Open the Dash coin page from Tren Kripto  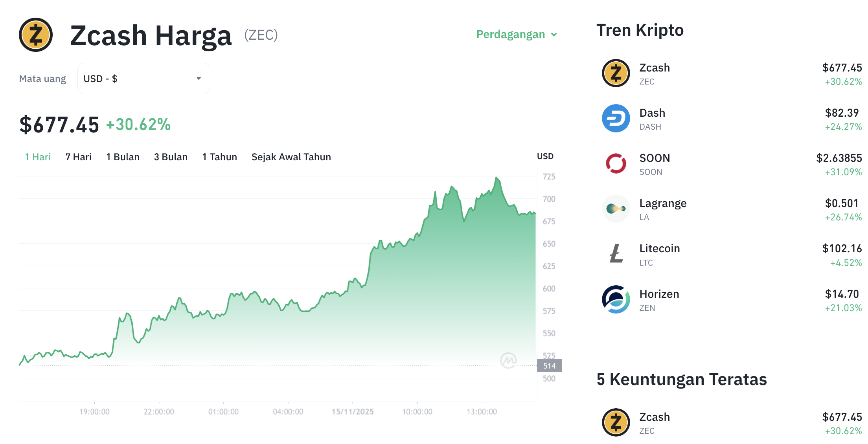(x=652, y=113)
